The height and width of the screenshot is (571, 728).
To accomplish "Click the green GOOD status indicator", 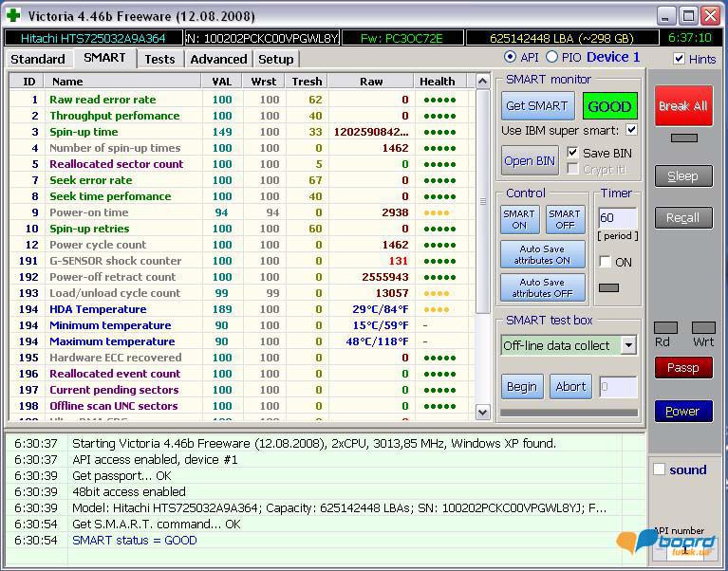I will click(x=609, y=106).
